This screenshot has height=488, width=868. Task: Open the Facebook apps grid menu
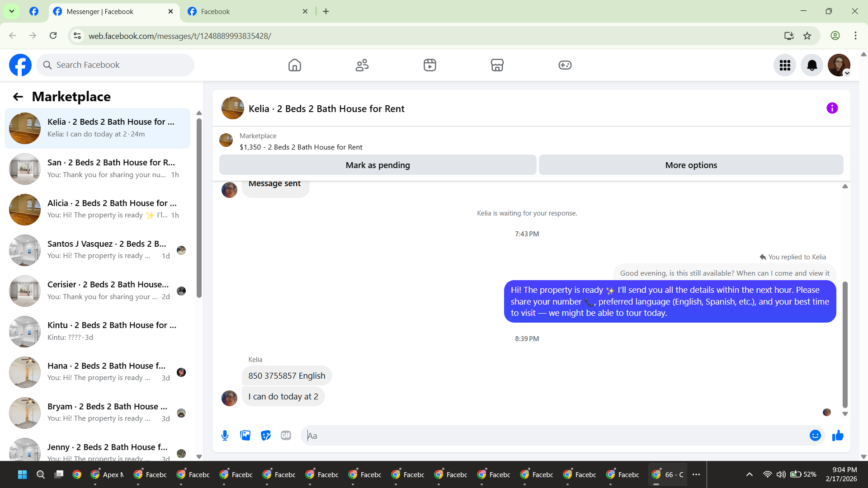(x=785, y=66)
